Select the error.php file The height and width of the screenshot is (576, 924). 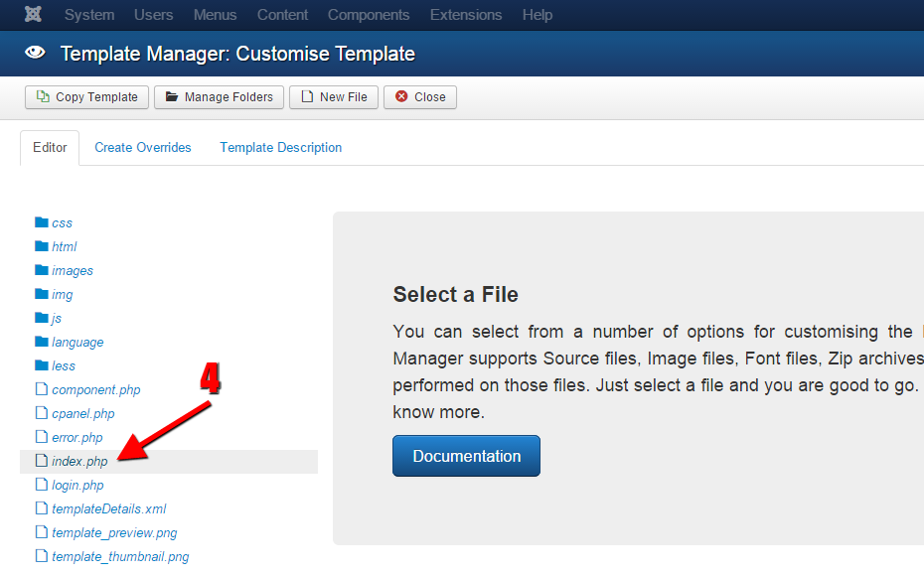[77, 437]
